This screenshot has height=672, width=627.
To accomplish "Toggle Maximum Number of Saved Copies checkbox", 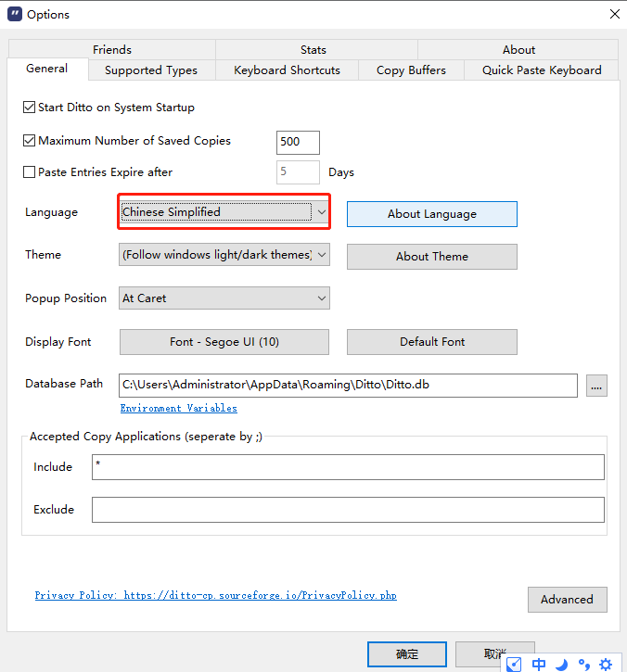I will click(x=29, y=141).
